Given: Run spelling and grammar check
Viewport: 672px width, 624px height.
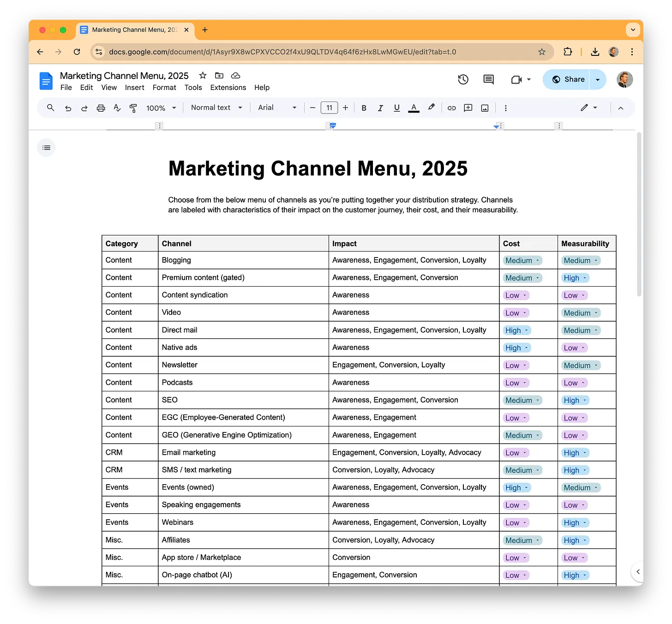Looking at the screenshot, I should [117, 108].
